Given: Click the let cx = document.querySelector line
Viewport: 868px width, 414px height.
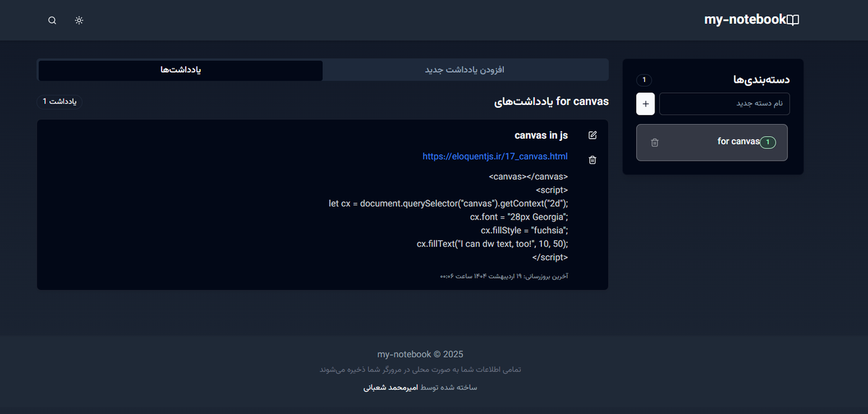Looking at the screenshot, I should [448, 203].
